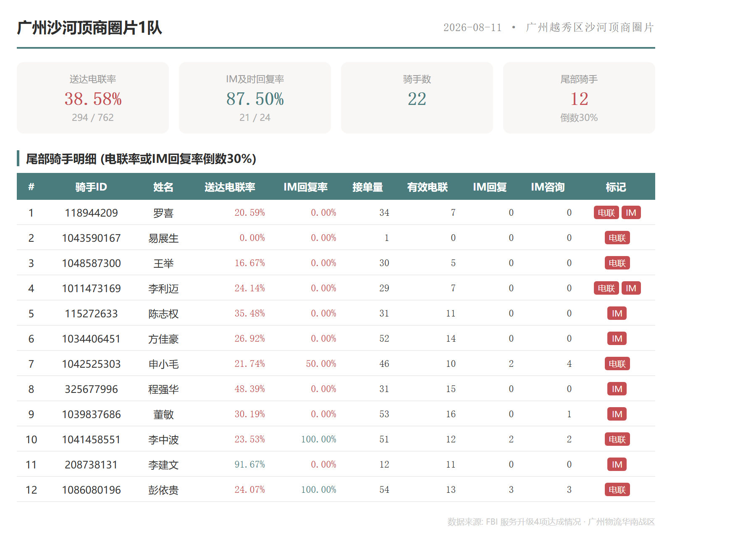This screenshot has width=756, height=544.
Task: Select rider ID 1011473169
Action: [x=91, y=288]
